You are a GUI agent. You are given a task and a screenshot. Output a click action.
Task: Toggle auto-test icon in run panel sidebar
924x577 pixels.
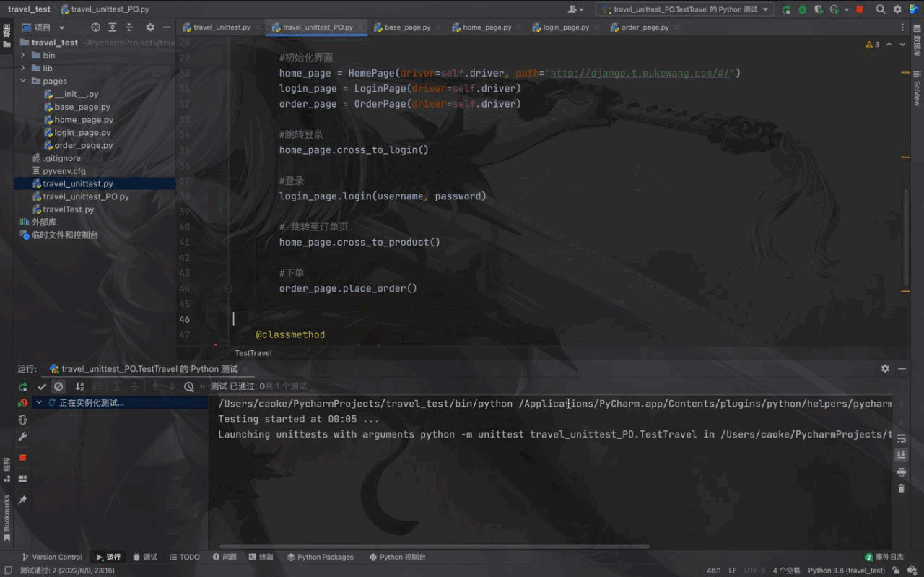point(23,420)
